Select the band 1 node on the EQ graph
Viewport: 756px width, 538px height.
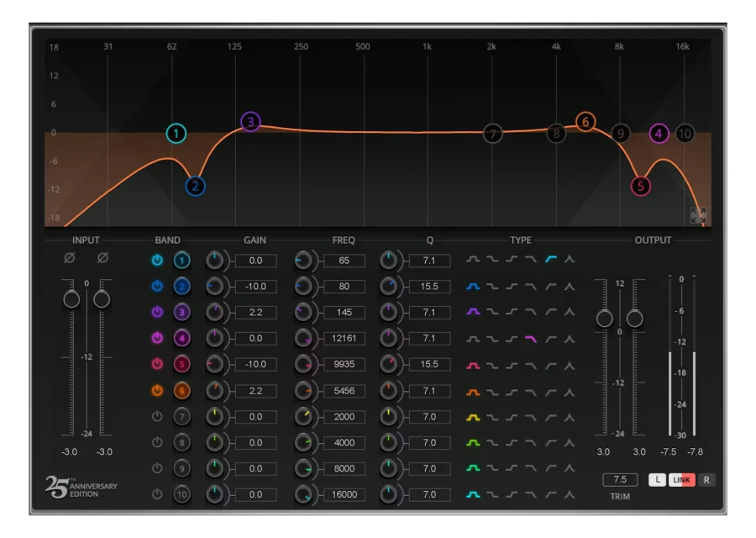[176, 134]
